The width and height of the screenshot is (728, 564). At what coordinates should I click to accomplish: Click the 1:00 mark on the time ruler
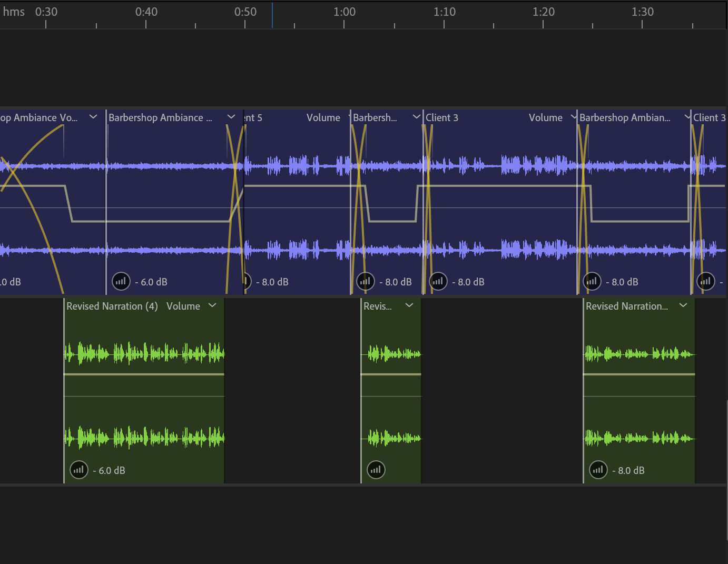pos(345,12)
